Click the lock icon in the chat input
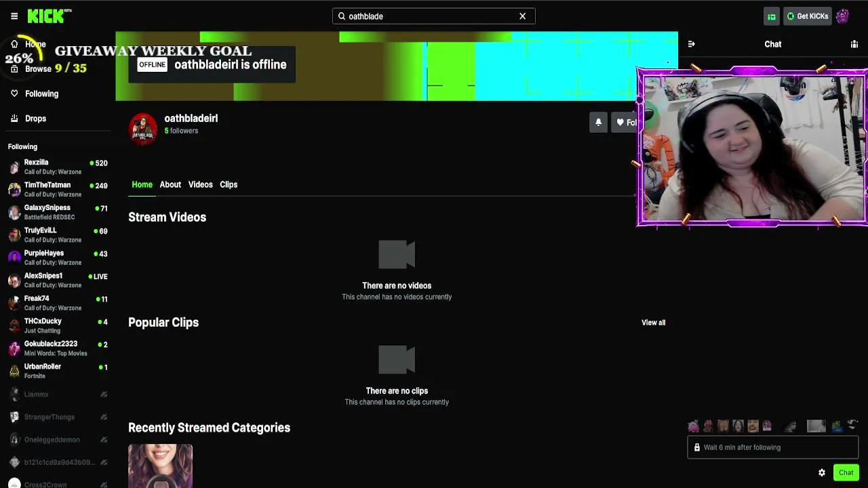 click(x=696, y=447)
